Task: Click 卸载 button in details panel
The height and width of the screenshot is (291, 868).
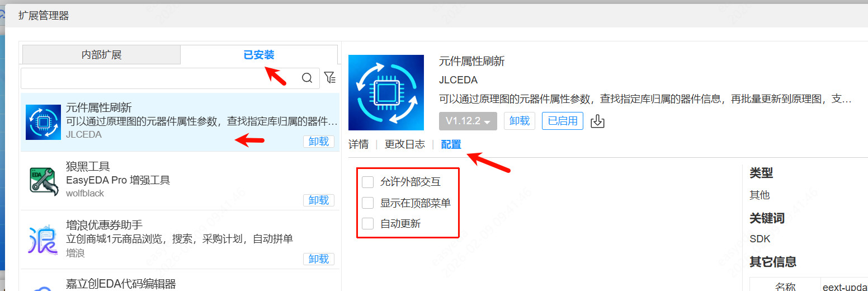Action: (x=520, y=121)
